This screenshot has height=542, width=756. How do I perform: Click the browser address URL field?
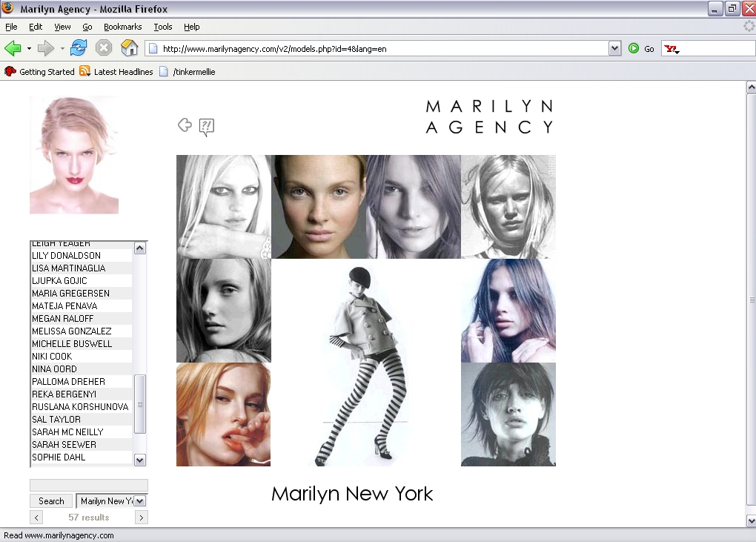[x=383, y=49]
